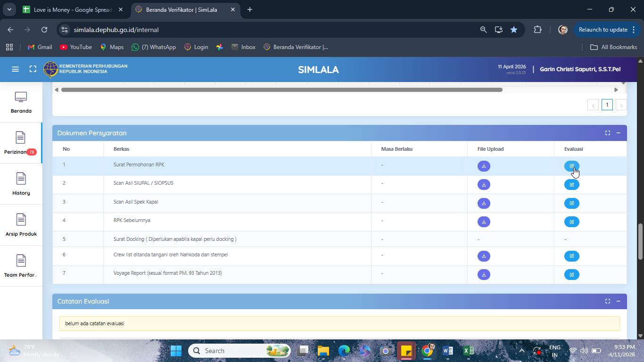Go to Arsip Produk in sidebar
The image size is (644, 362).
pos(21,225)
